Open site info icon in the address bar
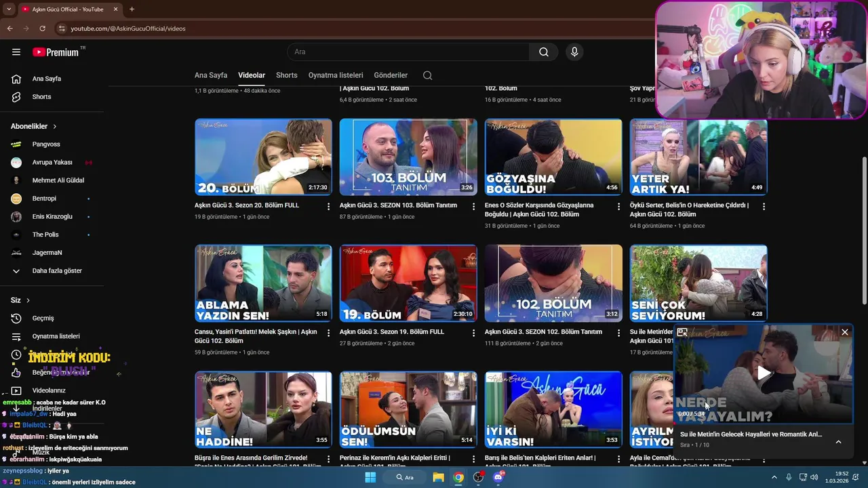 (62, 28)
